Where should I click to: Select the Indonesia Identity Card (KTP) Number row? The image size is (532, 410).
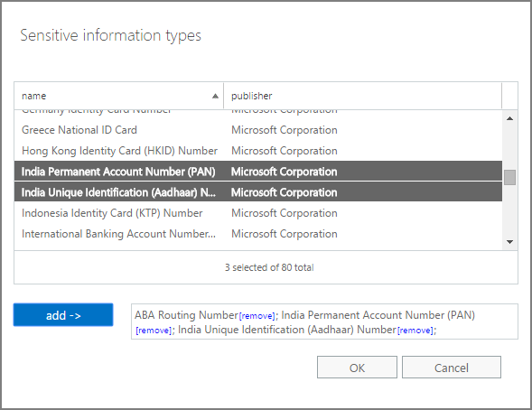258,213
